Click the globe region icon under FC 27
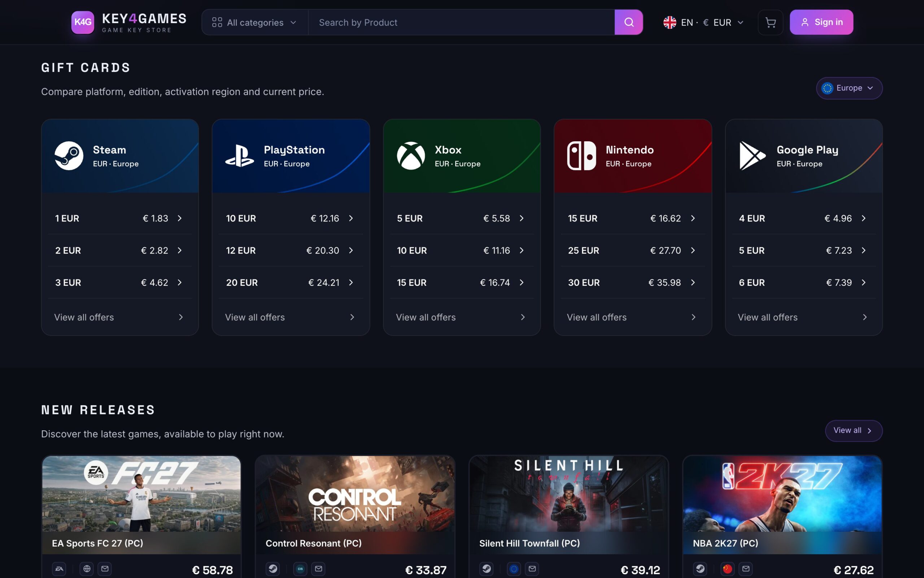Screen dimensions: 924x578 click(x=87, y=569)
